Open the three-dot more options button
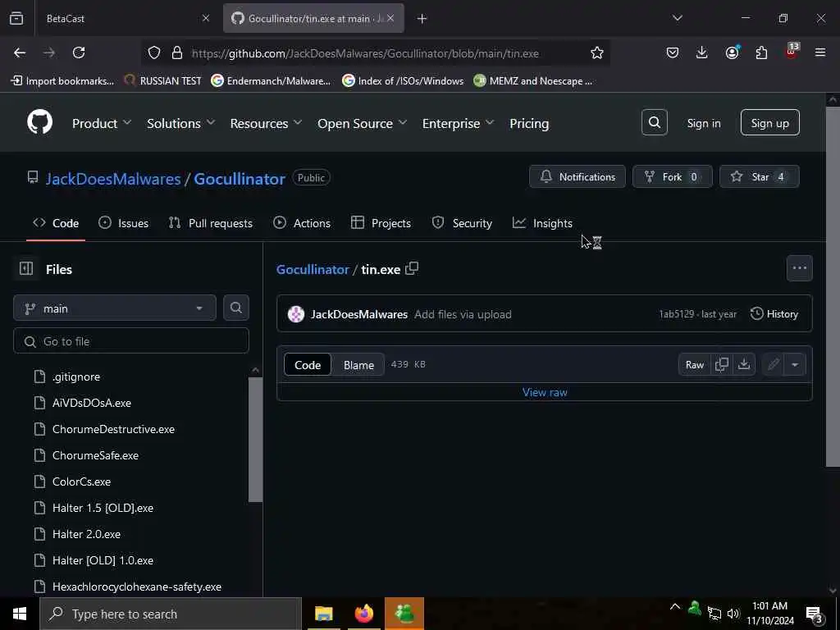Viewport: 840px width, 630px height. click(799, 268)
